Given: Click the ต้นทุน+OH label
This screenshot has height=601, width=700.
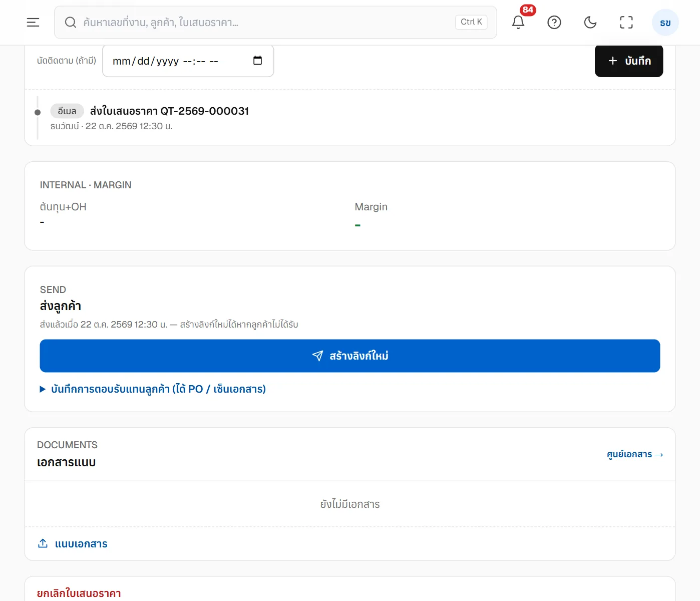Looking at the screenshot, I should [x=63, y=207].
